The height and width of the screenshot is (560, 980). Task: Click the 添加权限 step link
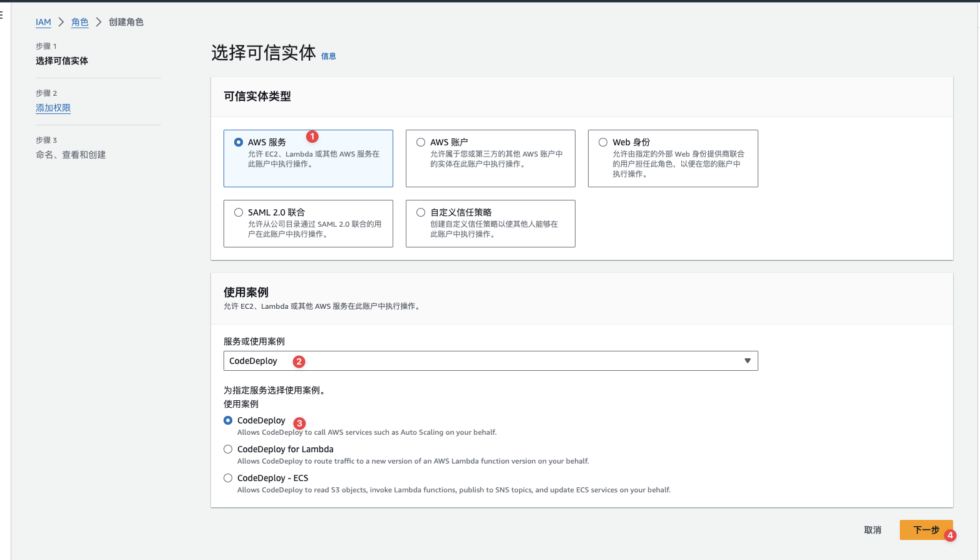[53, 108]
